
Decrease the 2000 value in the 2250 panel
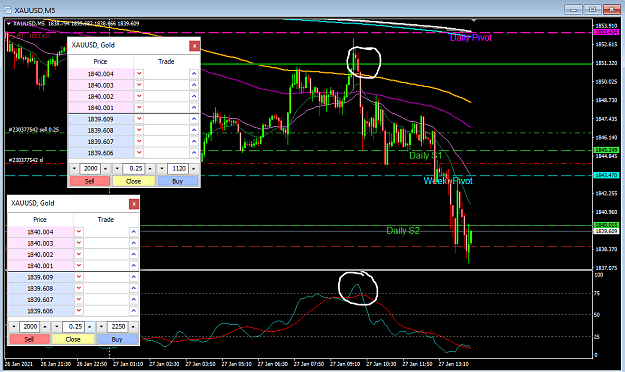click(x=14, y=327)
